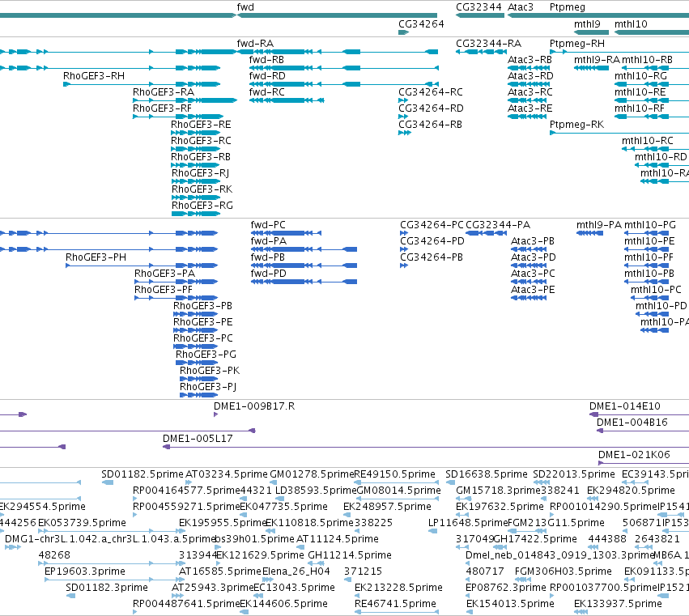This screenshot has height=616, width=689.
Task: Select transcript CG34264-RC
Action: [403, 100]
